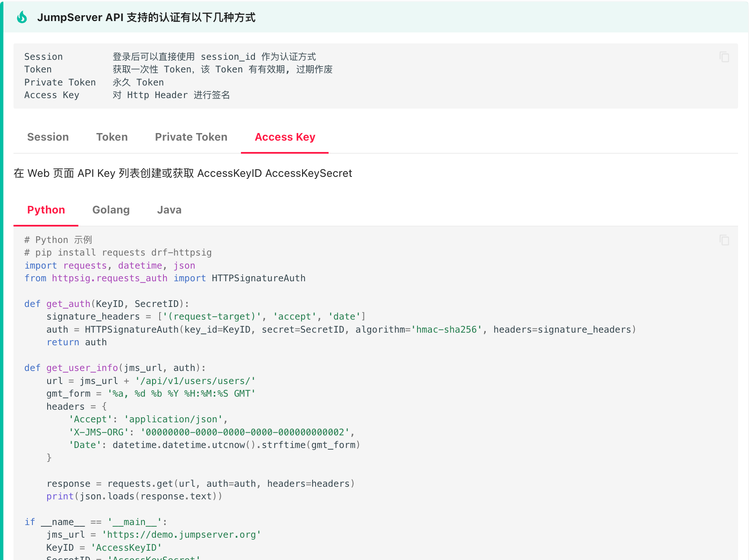
Task: Click the X-JMS-ORG header value string
Action: point(245,432)
